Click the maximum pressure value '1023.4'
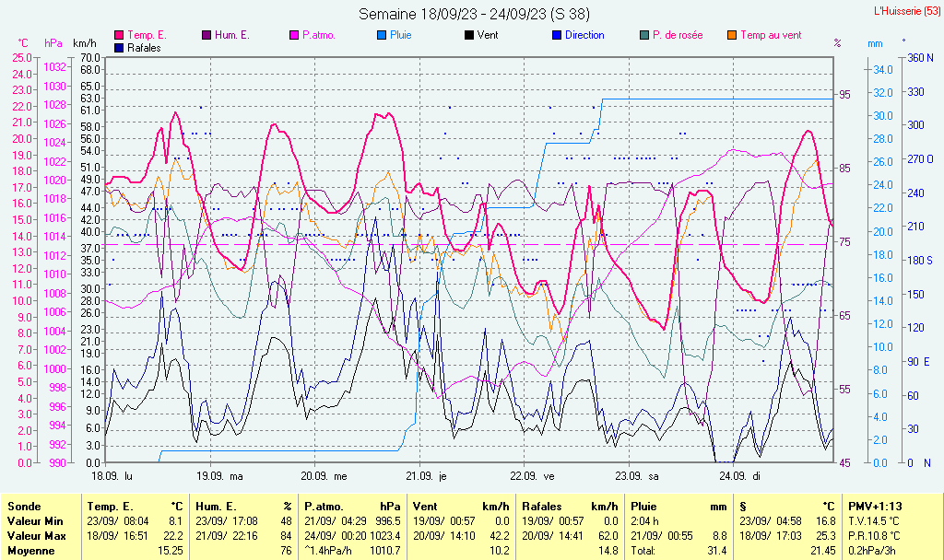944x560 pixels. point(385,536)
